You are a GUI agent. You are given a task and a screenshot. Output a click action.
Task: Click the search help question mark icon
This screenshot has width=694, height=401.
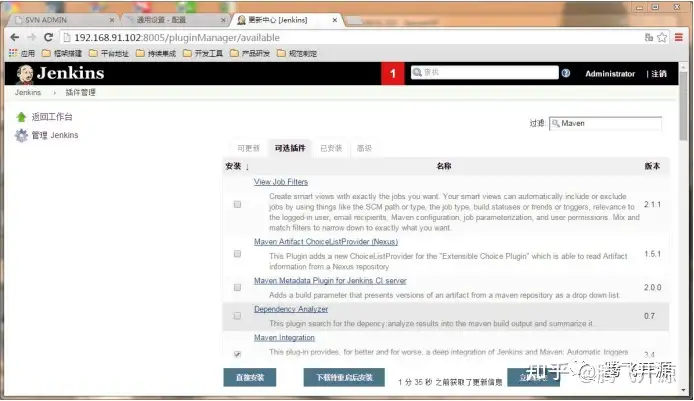coord(566,73)
